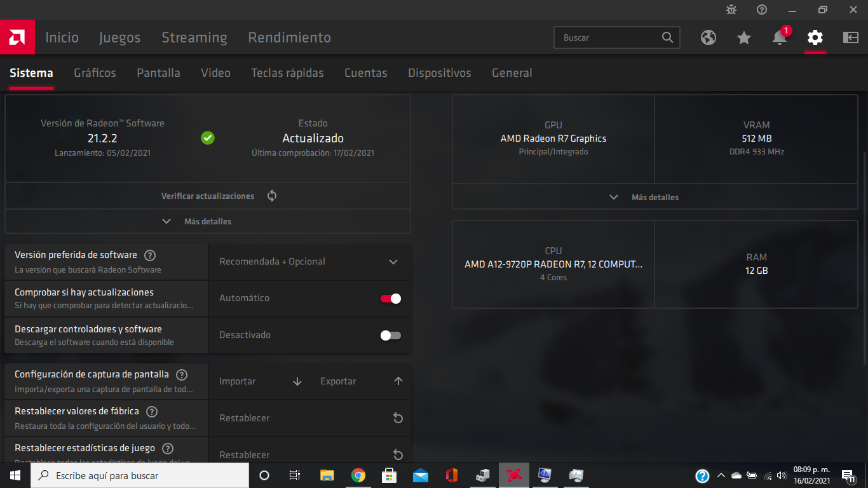
Task: Open the settings gear icon
Action: 815,37
